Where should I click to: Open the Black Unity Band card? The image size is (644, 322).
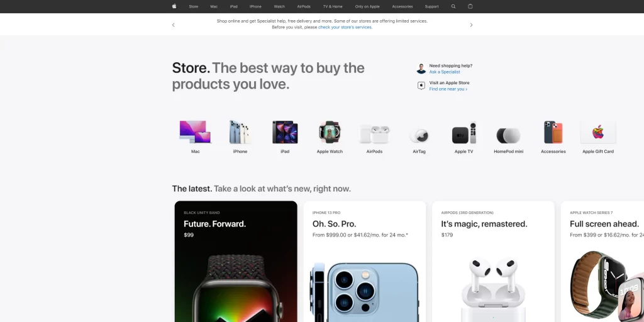236,261
